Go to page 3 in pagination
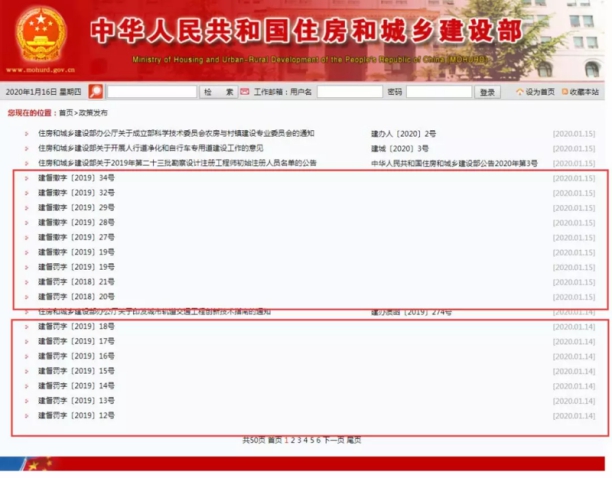This screenshot has width=612, height=478. (299, 440)
